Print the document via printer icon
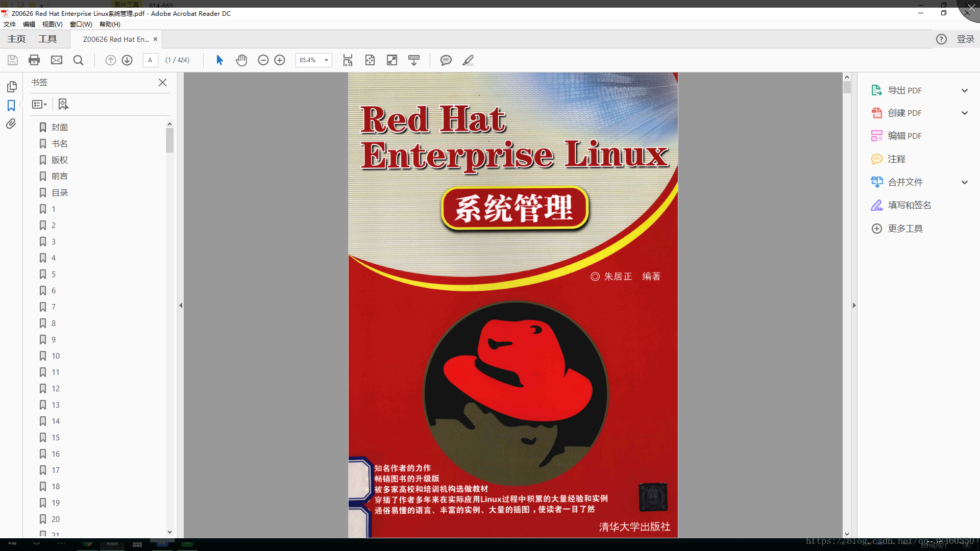The height and width of the screenshot is (551, 980). pyautogui.click(x=34, y=60)
